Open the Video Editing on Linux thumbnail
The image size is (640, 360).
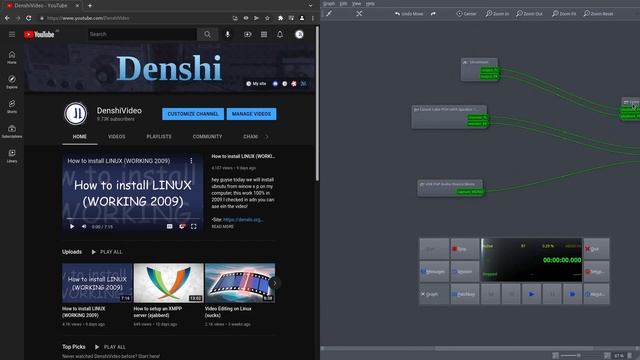(x=240, y=283)
